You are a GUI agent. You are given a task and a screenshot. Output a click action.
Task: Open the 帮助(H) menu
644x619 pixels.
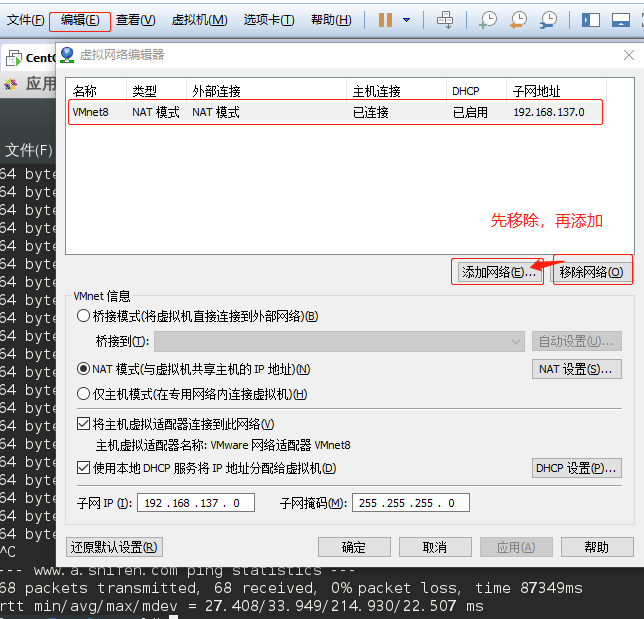pos(331,20)
